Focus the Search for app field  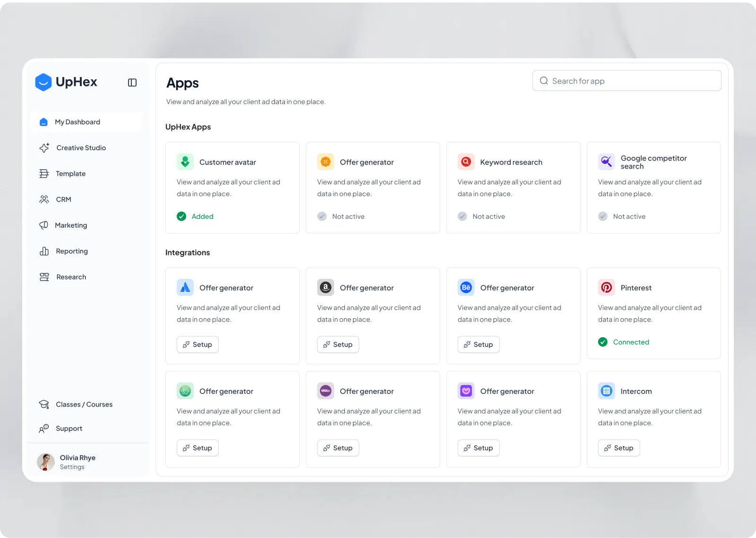tap(627, 81)
